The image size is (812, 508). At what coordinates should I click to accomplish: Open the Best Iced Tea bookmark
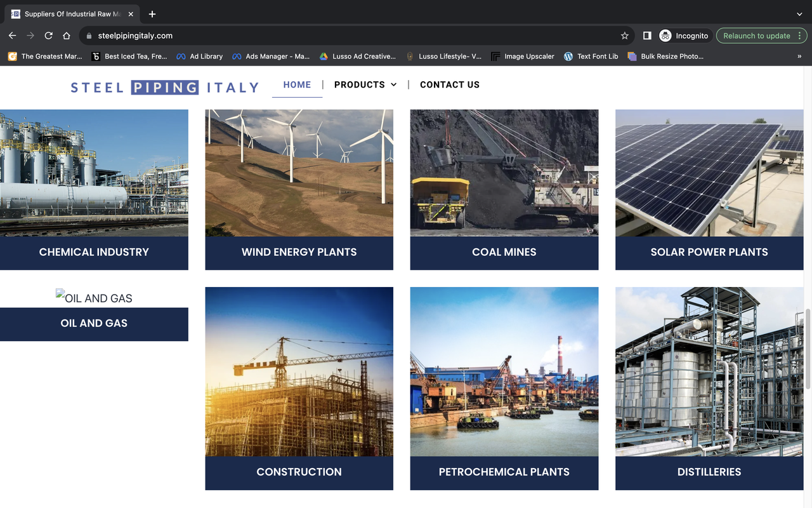pyautogui.click(x=129, y=57)
